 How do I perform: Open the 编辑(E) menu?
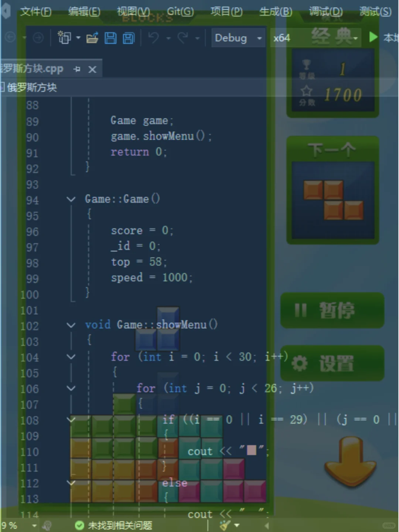84,12
